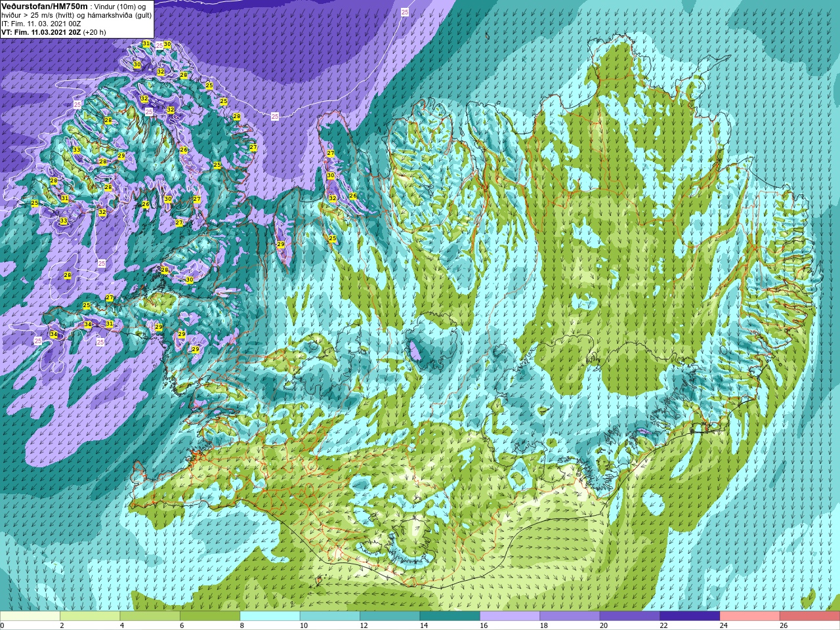Click the legend scale number "8"
The height and width of the screenshot is (630, 840).
(242, 625)
